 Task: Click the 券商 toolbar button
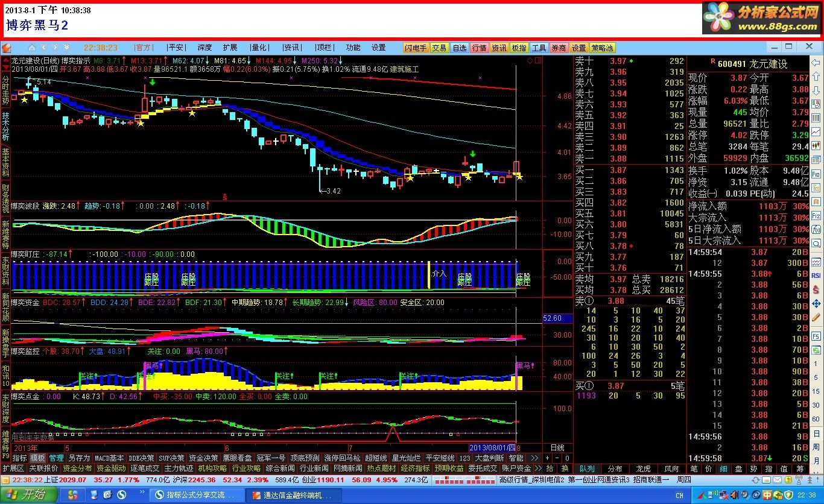click(559, 48)
